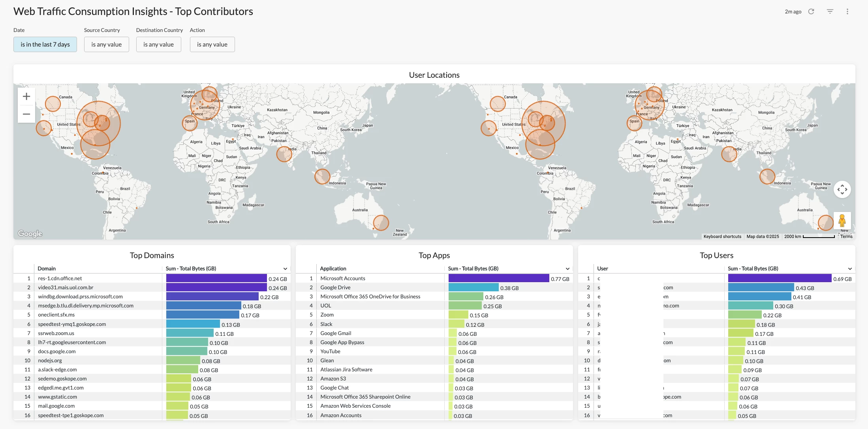Click the Spain bubble on the left map
This screenshot has width=868, height=429.
coord(190,123)
